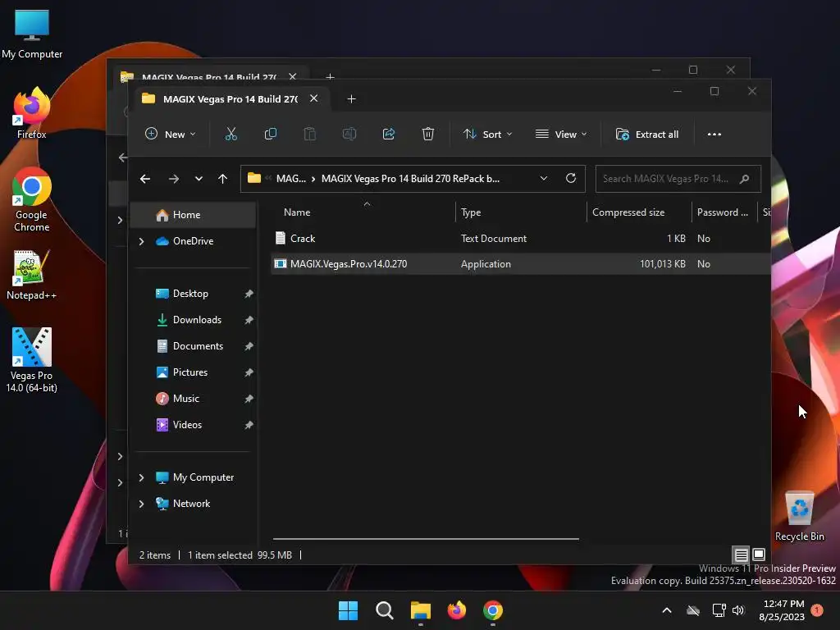840x630 pixels.
Task: Switch to details view layout icon
Action: [x=741, y=555]
